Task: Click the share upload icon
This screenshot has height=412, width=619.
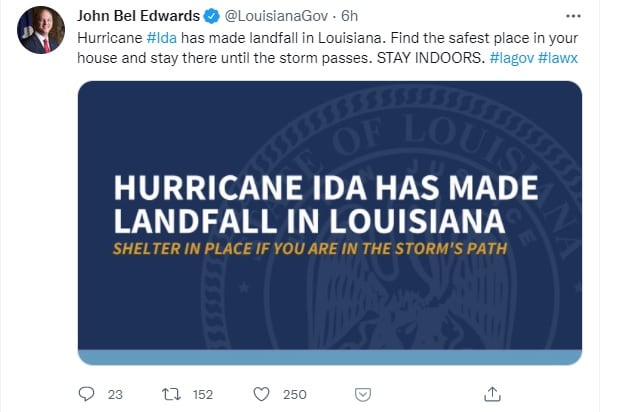Action: (491, 394)
